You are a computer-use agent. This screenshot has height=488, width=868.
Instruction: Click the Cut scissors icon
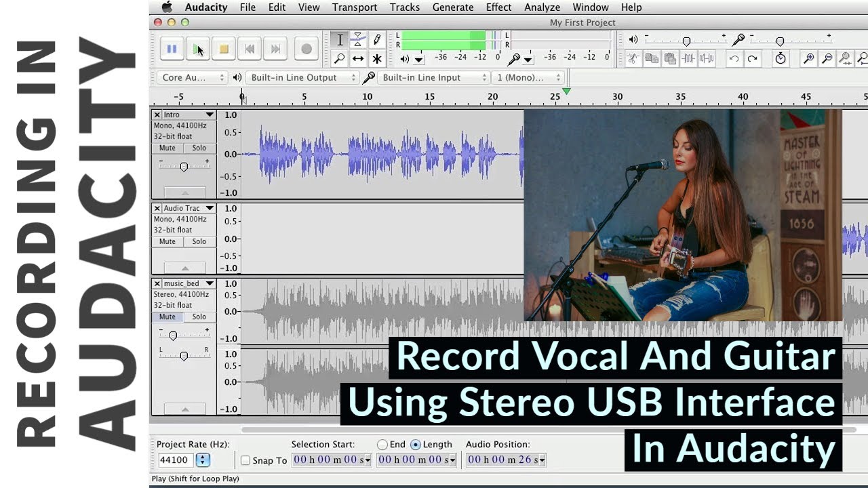pyautogui.click(x=633, y=59)
